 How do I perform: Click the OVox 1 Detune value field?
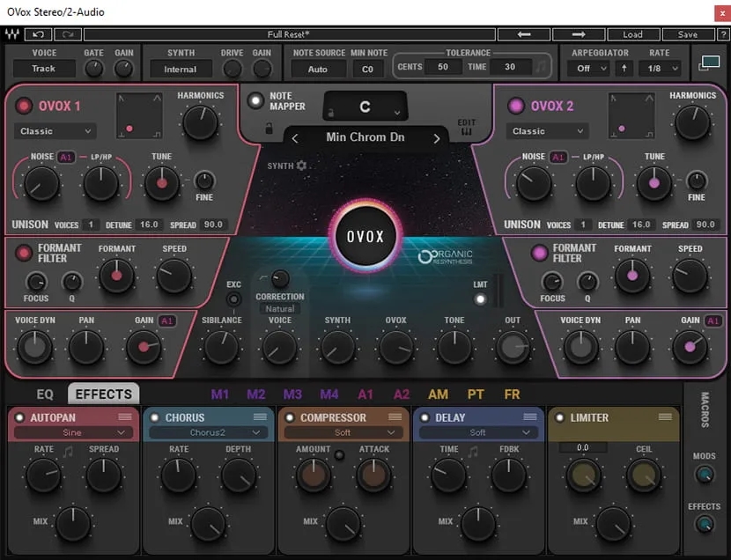(x=149, y=225)
